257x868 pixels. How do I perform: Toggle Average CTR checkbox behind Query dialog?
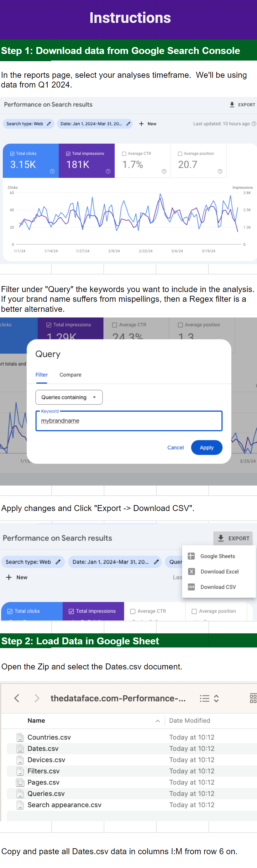tap(114, 325)
